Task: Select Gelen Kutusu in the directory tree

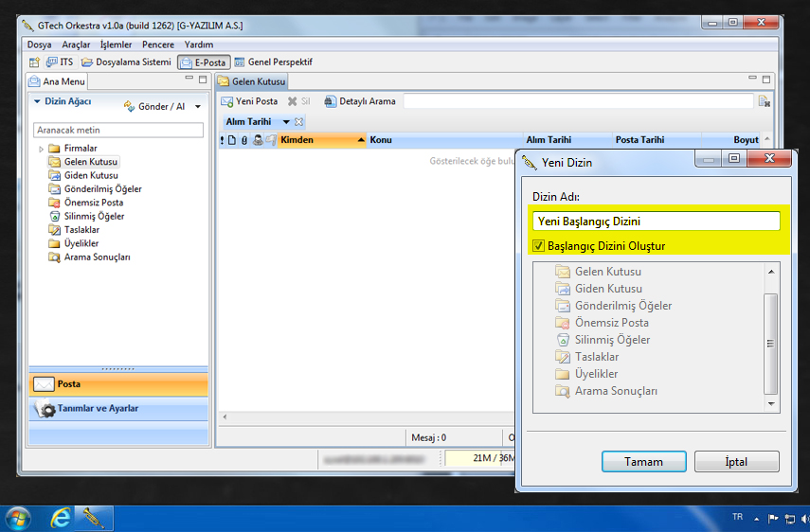Action: coord(83,162)
